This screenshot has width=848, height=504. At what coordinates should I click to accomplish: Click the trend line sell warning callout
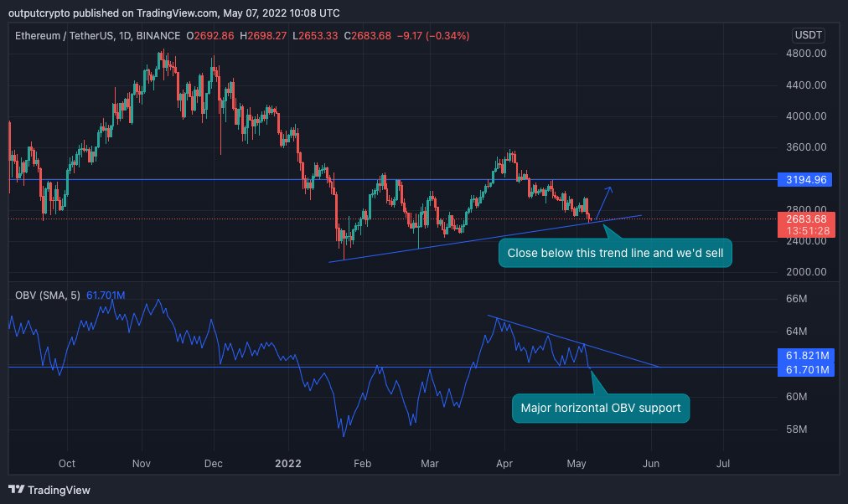click(x=615, y=253)
